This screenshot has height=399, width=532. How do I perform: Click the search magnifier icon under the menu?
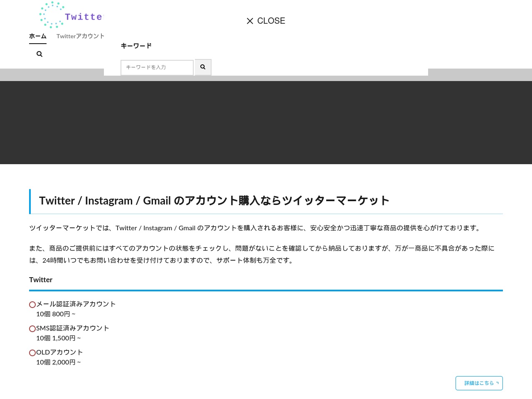point(39,54)
